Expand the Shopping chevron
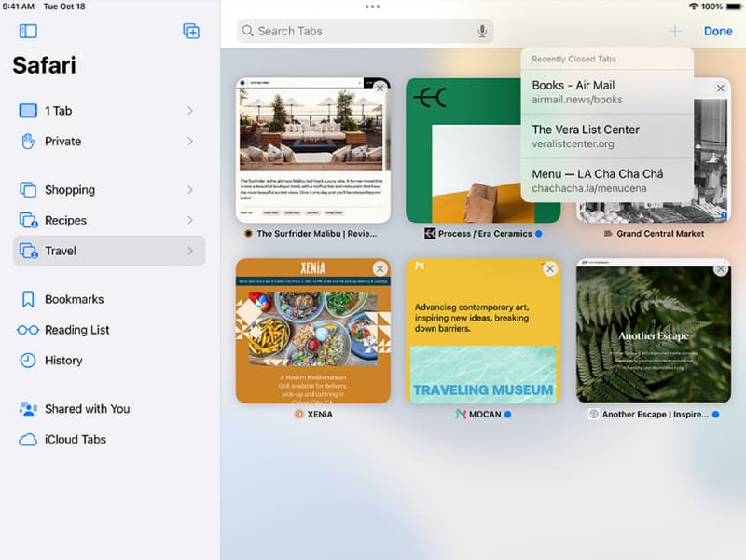The height and width of the screenshot is (560, 746). [x=190, y=190]
